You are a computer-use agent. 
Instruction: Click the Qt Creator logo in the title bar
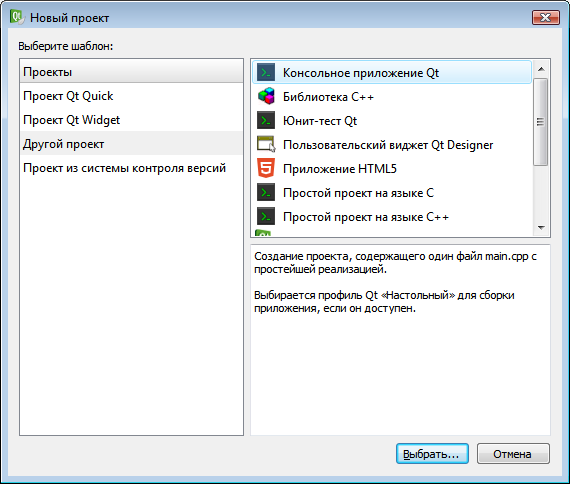click(17, 17)
